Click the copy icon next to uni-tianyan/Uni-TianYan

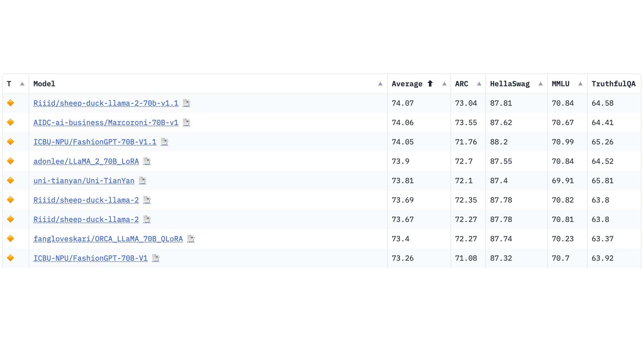[x=142, y=181]
